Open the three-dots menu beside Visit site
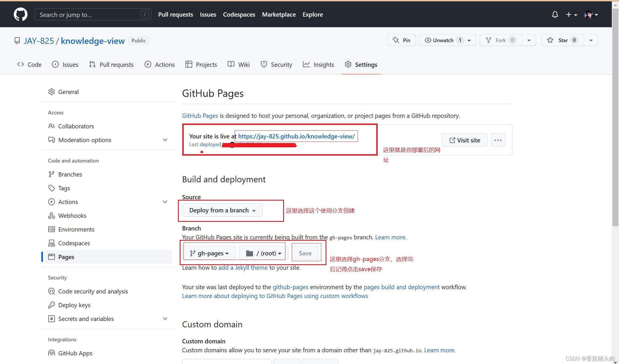619x364 pixels. pyautogui.click(x=498, y=140)
